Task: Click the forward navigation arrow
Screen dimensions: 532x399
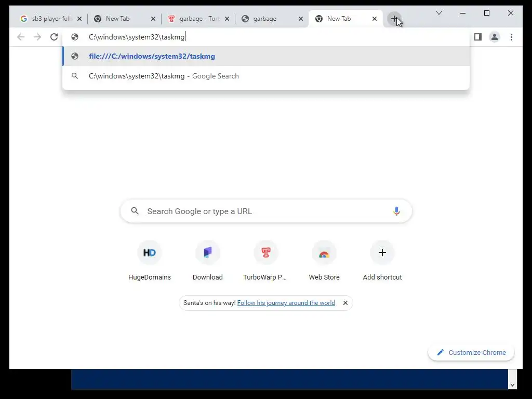Action: pyautogui.click(x=37, y=37)
